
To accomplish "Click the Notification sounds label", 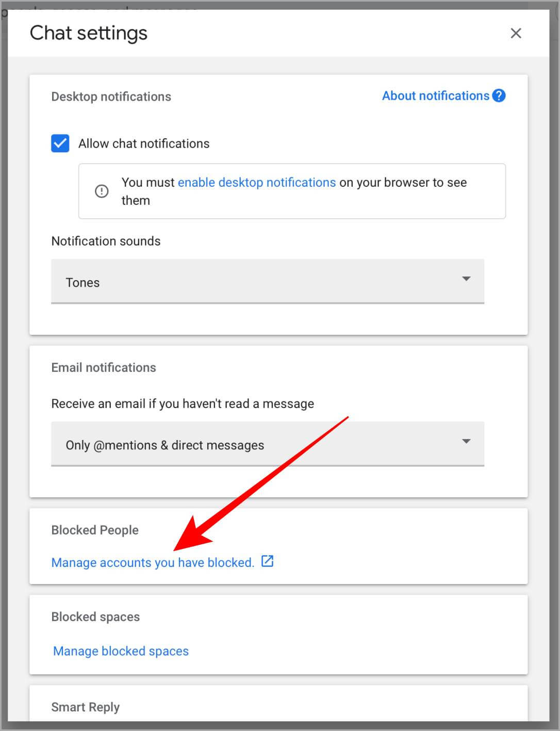I will pyautogui.click(x=106, y=241).
